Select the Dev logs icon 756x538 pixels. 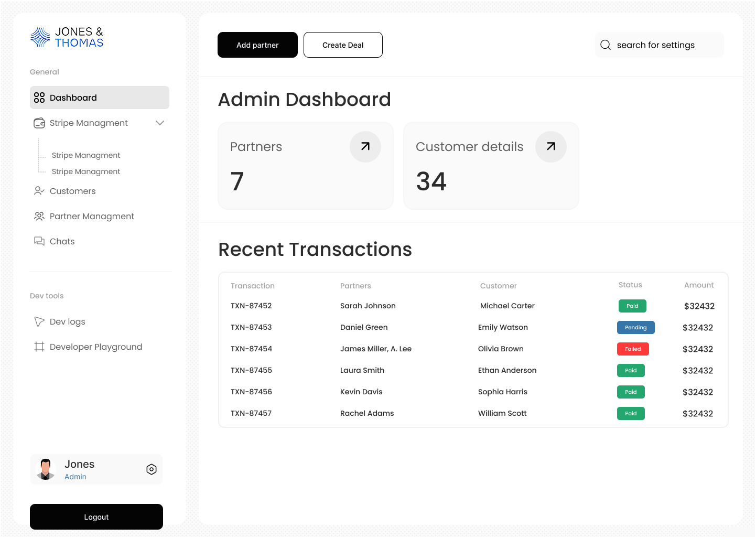39,321
